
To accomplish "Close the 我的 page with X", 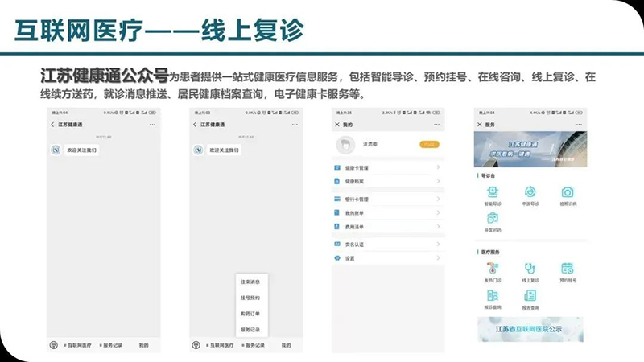I will point(336,125).
